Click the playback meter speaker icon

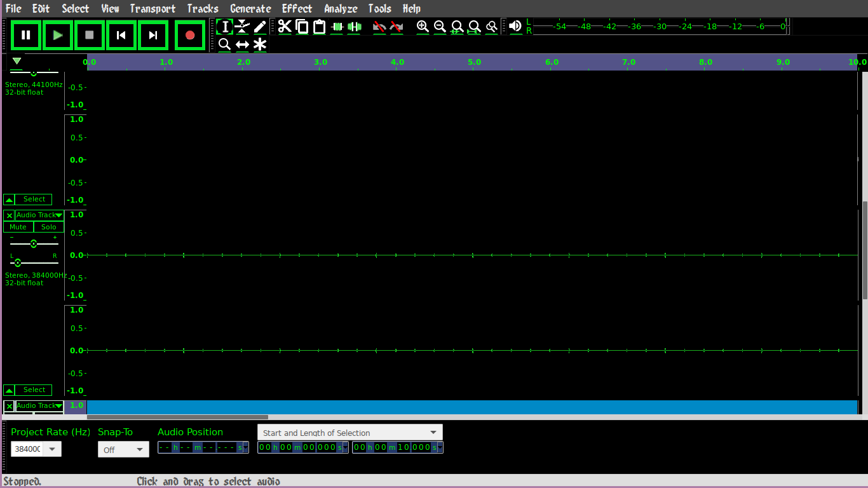tap(515, 26)
